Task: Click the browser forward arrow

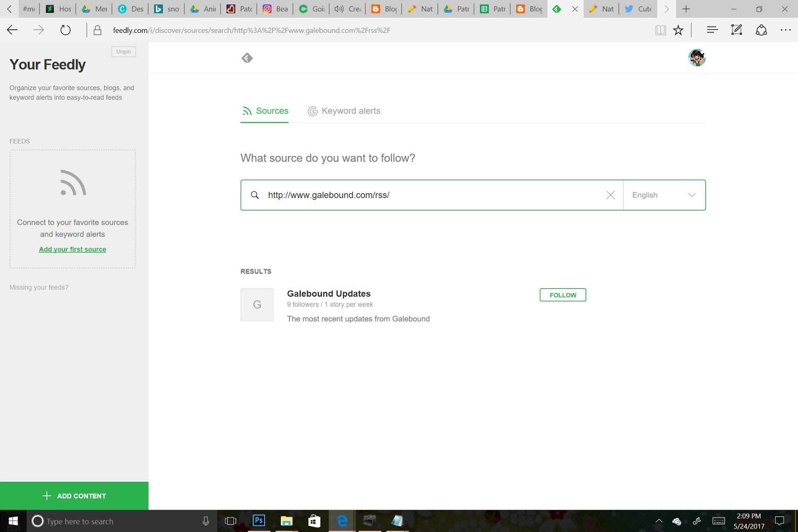Action: click(38, 30)
